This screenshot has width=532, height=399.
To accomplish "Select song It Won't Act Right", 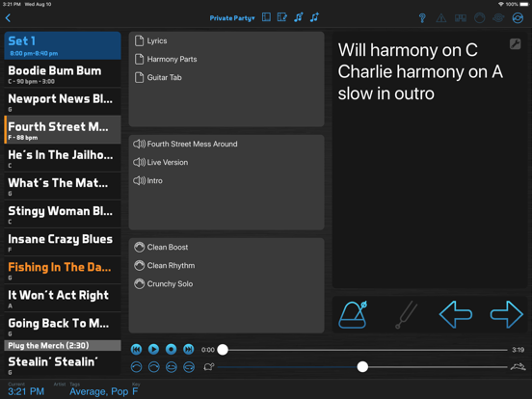I will click(x=63, y=299).
